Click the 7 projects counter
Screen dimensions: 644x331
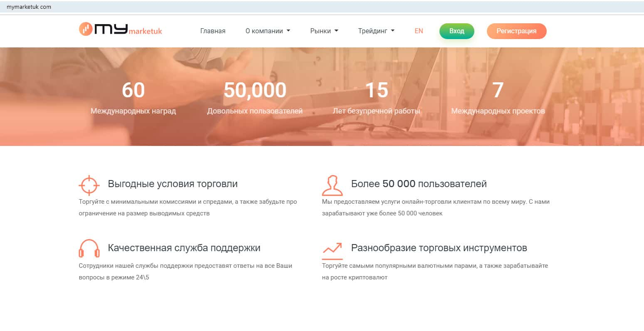tap(498, 90)
